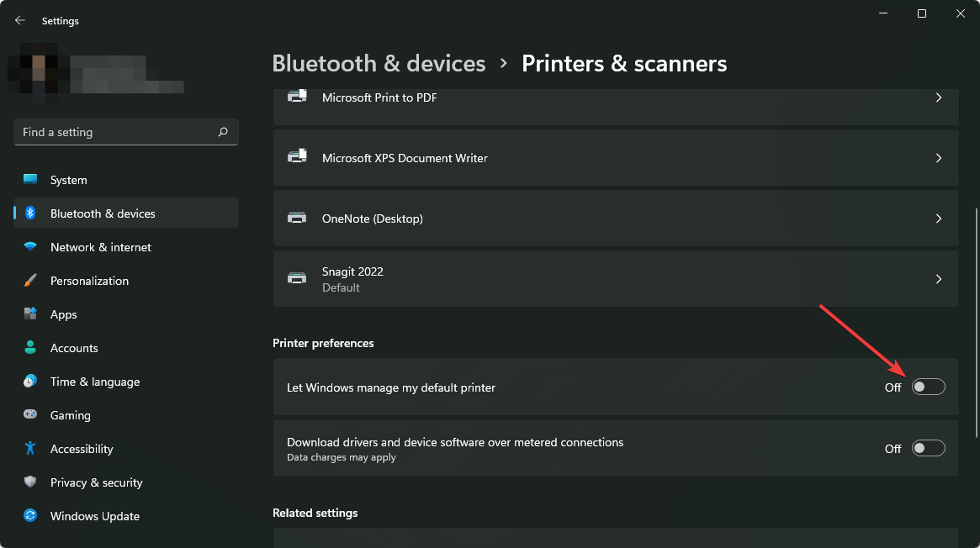Open Privacy & security settings
Screen dimensions: 980x548
point(126,482)
